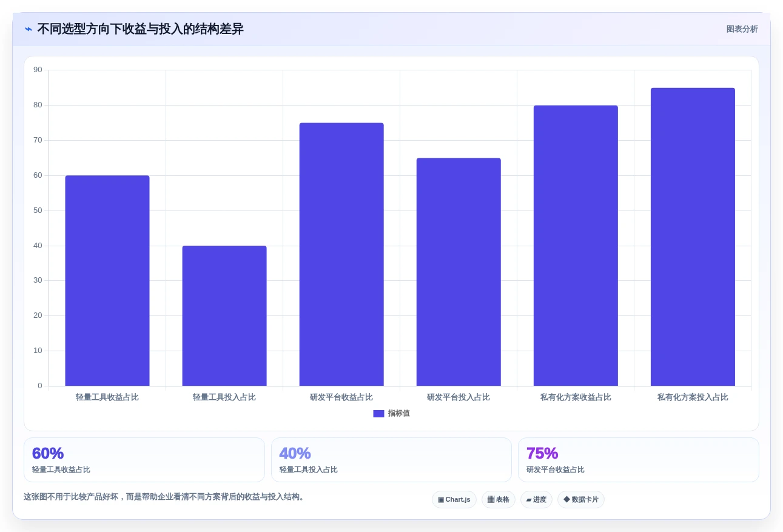Click the 轻量工具投入占比 x-axis label
The image size is (783, 532).
point(224,397)
